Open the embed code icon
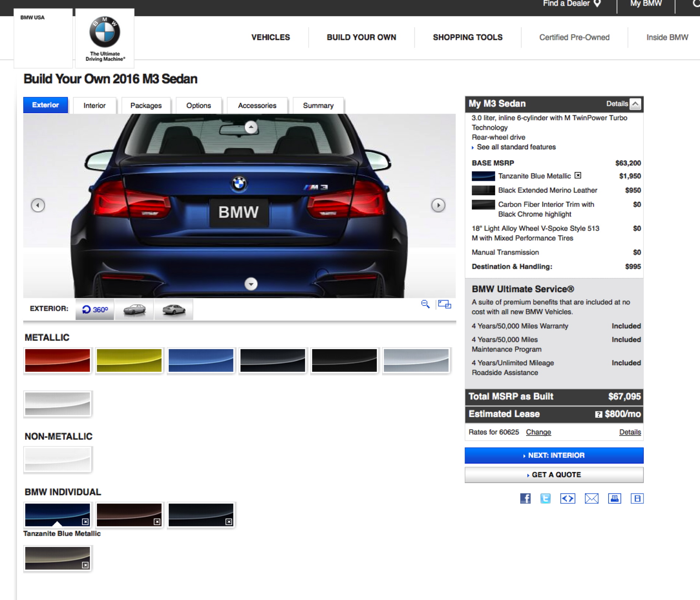 (567, 499)
